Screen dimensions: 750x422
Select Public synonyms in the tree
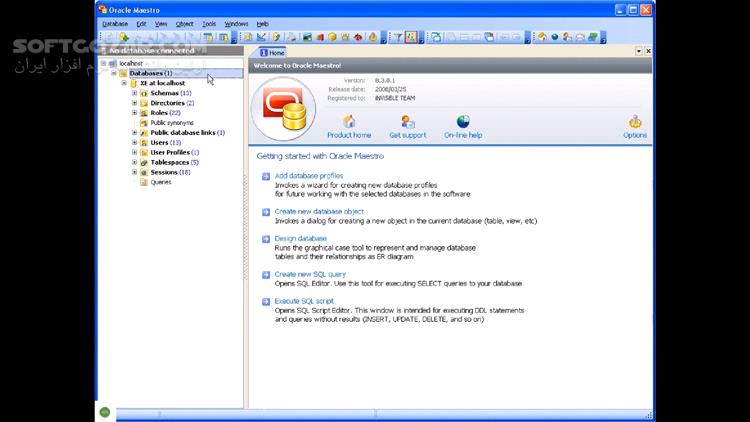172,122
